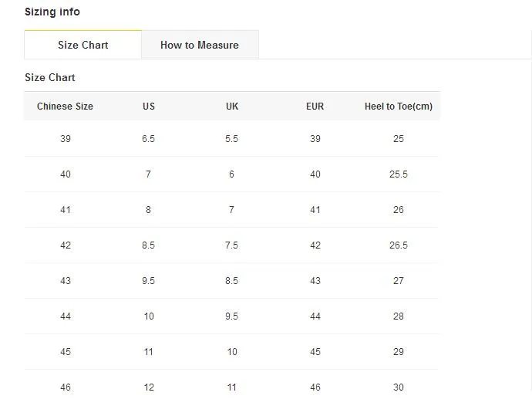Click UK size 7.5 cell
This screenshot has height=406, width=532.
pos(232,245)
